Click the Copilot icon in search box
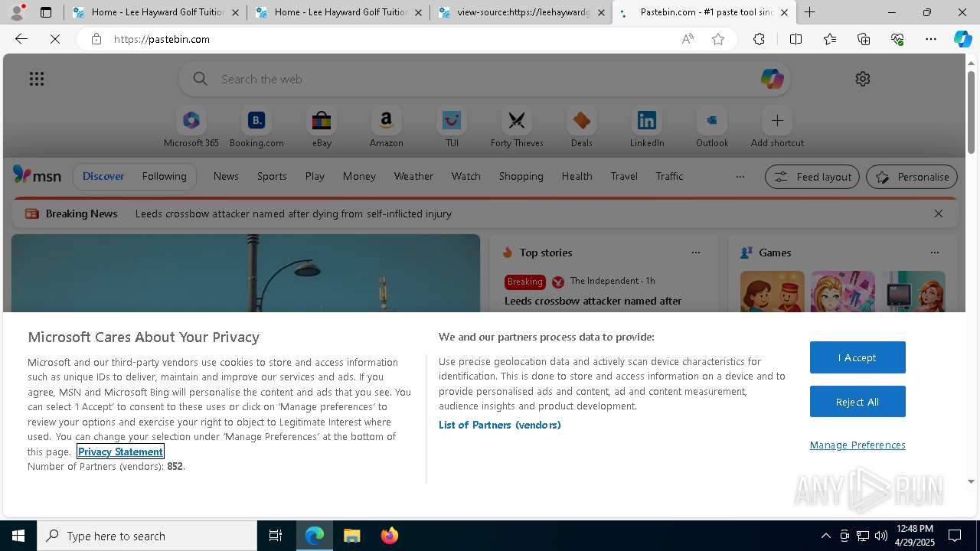 pos(772,79)
